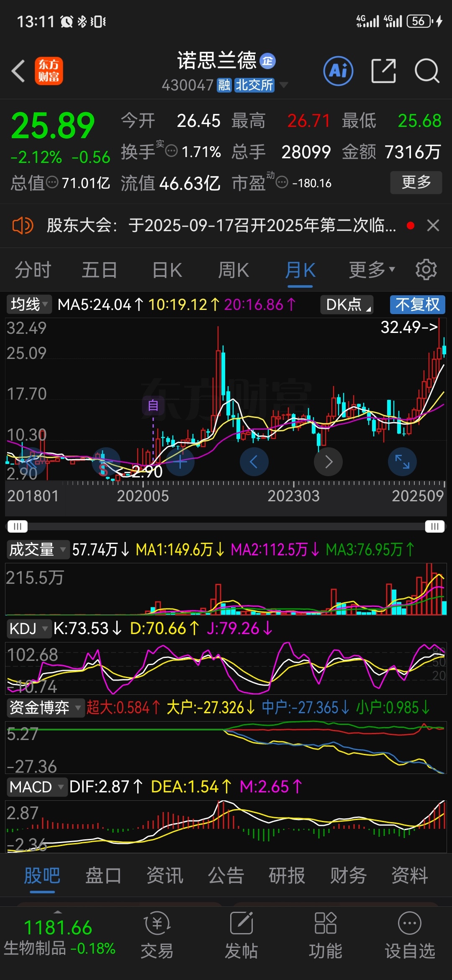The height and width of the screenshot is (980, 452).
Task: Open the DK点 selector
Action: [x=347, y=304]
